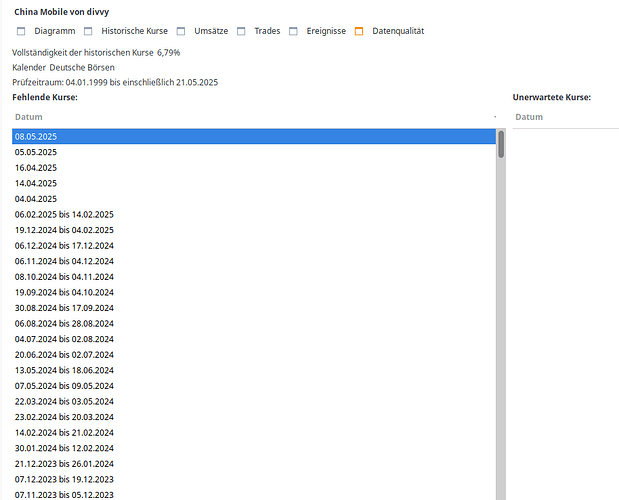Click the Historische Kurse tab icon
The height and width of the screenshot is (500, 619).
coord(88,31)
